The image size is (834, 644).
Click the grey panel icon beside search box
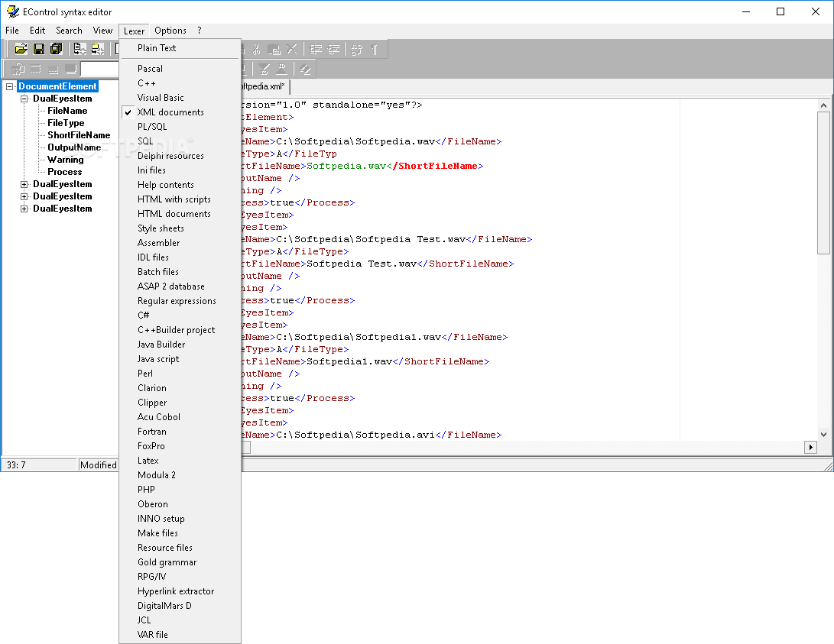(71, 69)
